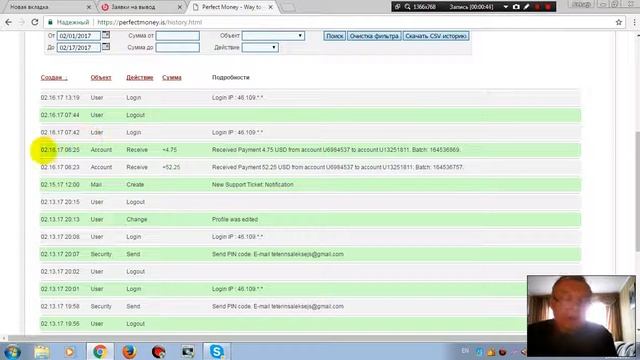The image size is (640, 360).
Task: Click the До date field 02/17/2017
Action: tap(78, 48)
